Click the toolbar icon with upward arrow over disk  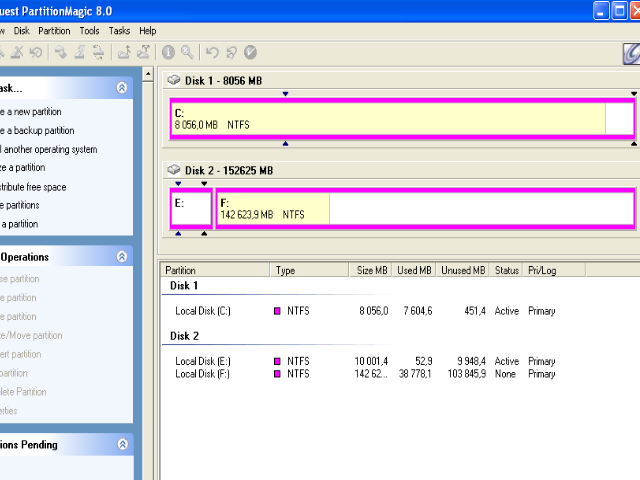pyautogui.click(x=124, y=52)
